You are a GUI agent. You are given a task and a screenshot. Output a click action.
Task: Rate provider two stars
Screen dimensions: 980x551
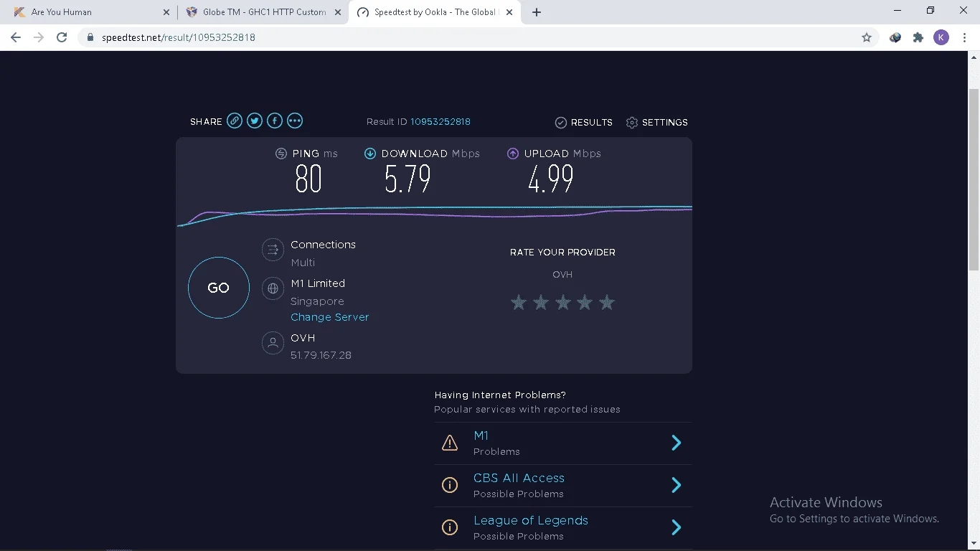(x=541, y=302)
